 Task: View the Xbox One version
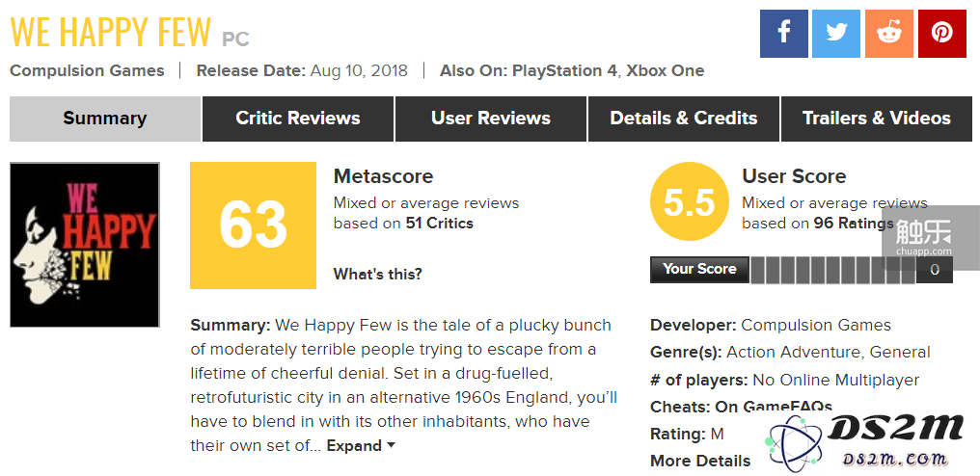click(665, 70)
